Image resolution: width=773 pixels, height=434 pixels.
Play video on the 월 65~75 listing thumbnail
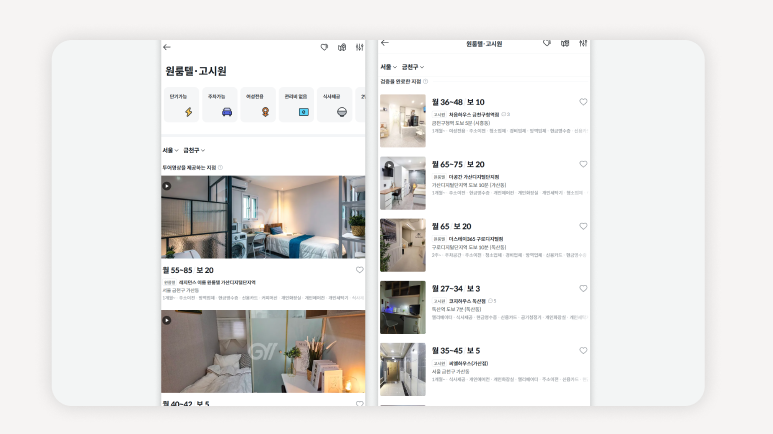point(389,164)
